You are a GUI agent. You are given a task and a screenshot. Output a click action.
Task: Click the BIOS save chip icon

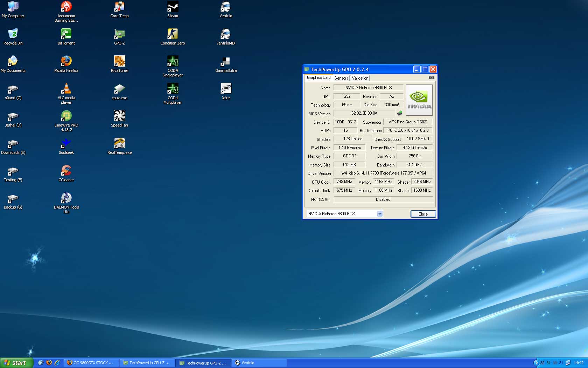point(399,113)
